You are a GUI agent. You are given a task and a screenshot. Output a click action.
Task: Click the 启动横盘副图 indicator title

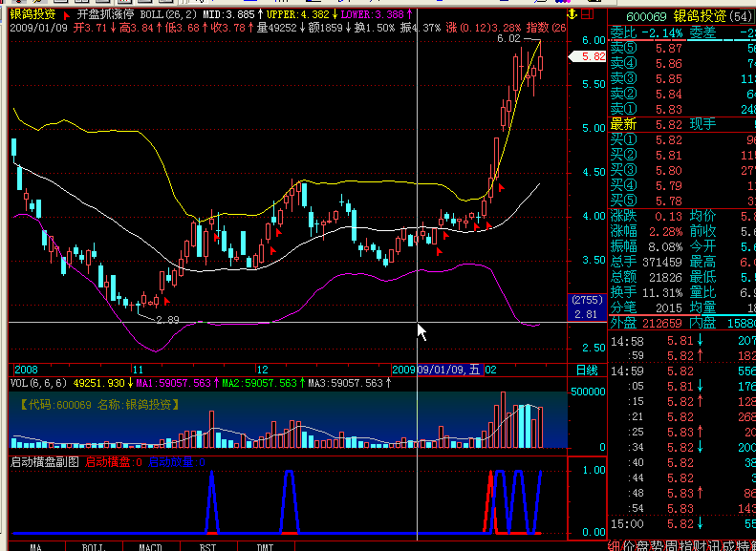(44, 462)
